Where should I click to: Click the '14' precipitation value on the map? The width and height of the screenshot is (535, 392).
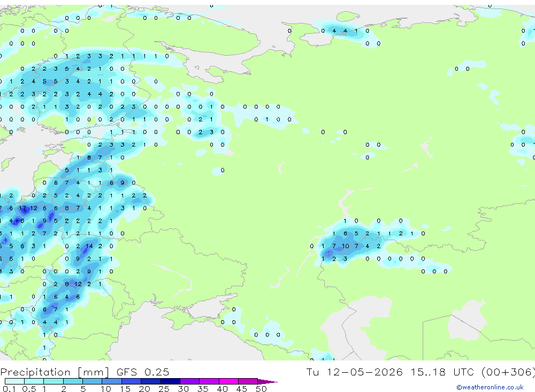coord(89,246)
